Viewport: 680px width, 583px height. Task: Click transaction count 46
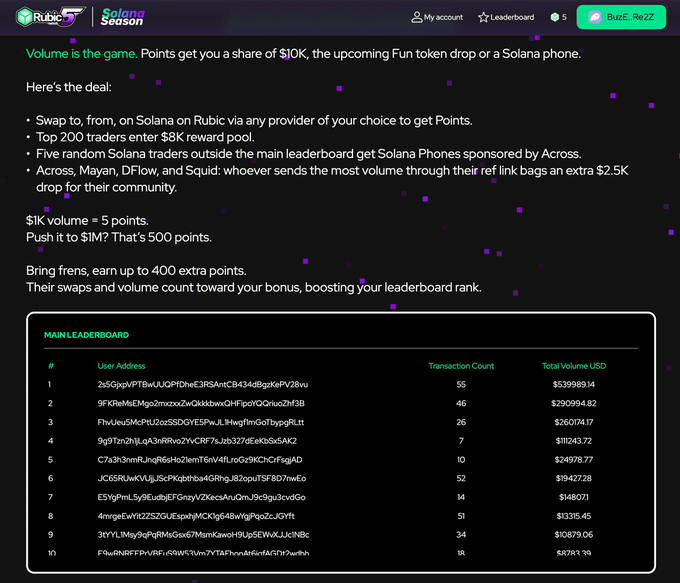(x=461, y=403)
